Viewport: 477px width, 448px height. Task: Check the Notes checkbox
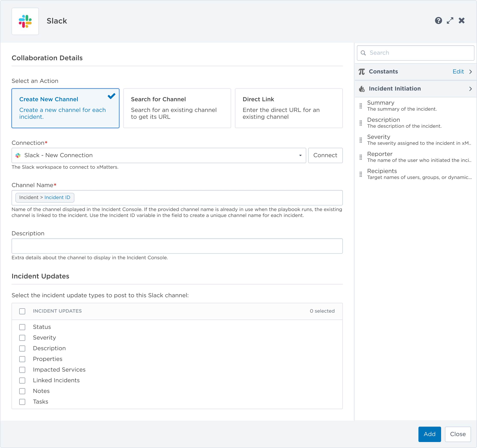click(x=22, y=391)
